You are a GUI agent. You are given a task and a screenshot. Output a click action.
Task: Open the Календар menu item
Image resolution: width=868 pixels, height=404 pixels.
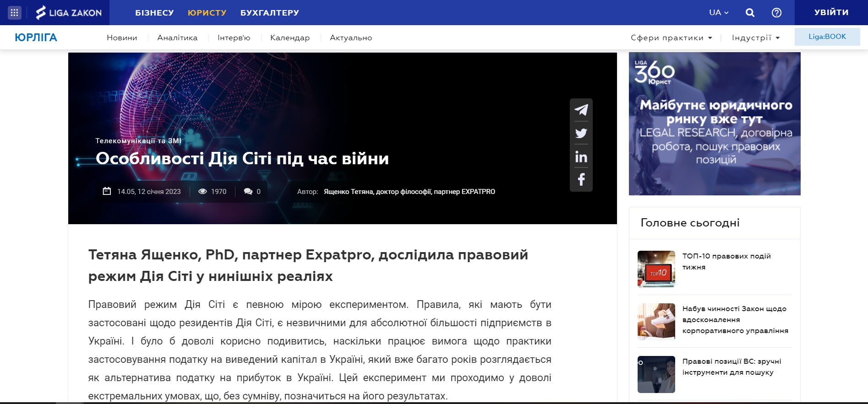[290, 38]
